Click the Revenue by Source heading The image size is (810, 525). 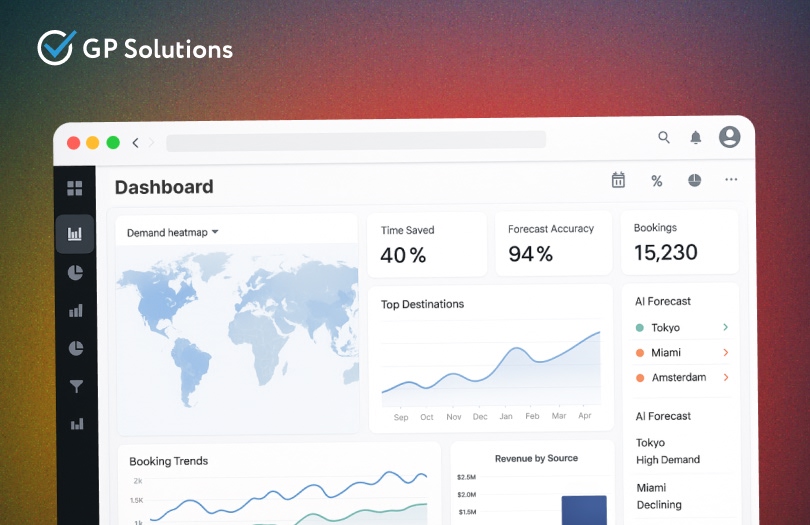click(536, 458)
